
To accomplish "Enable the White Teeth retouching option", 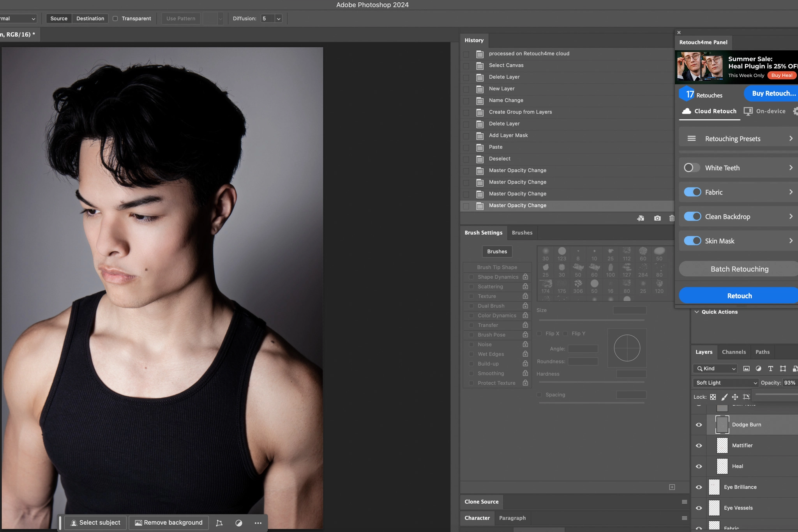I will 692,168.
